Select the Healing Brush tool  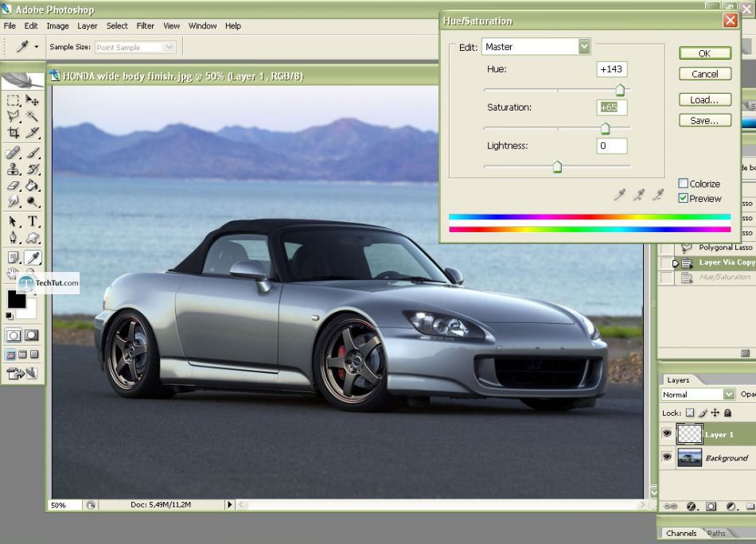click(x=14, y=153)
